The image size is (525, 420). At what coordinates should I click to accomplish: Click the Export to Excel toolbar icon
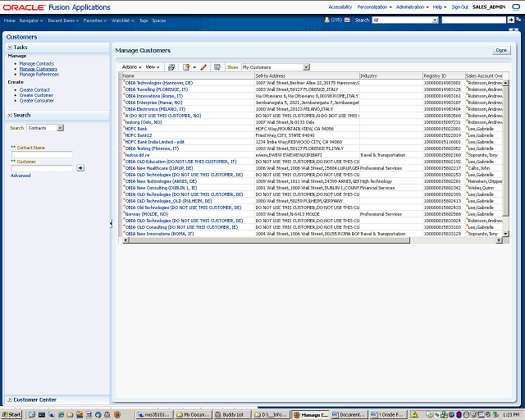pos(217,67)
